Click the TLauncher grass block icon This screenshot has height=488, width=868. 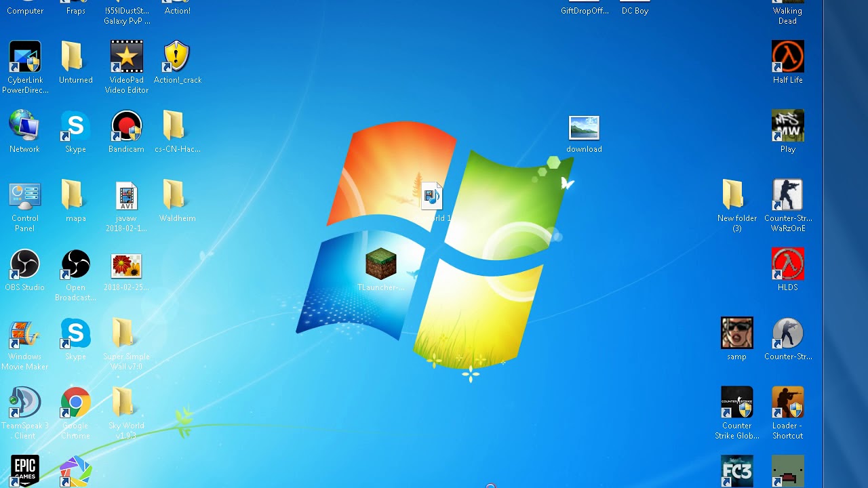tap(380, 264)
